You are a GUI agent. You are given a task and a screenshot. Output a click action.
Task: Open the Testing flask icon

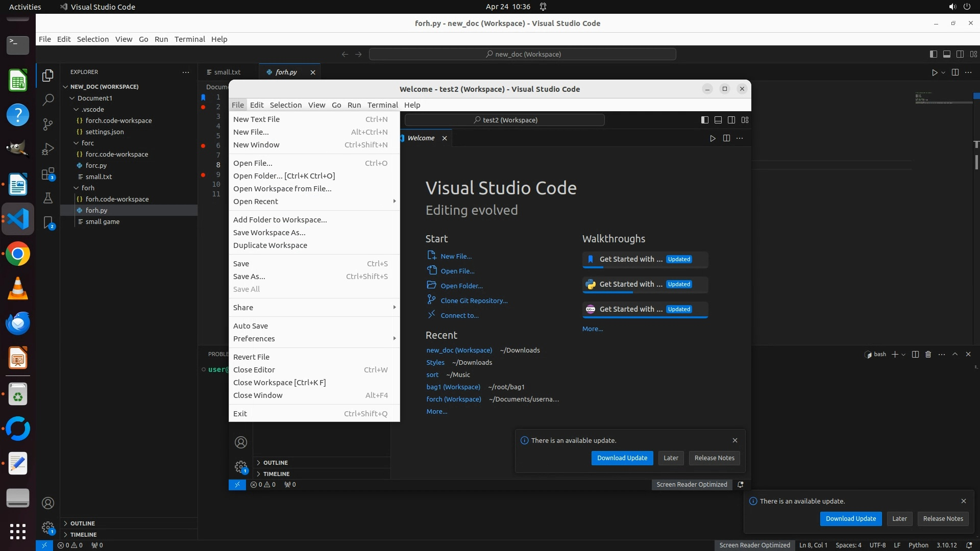tap(48, 198)
